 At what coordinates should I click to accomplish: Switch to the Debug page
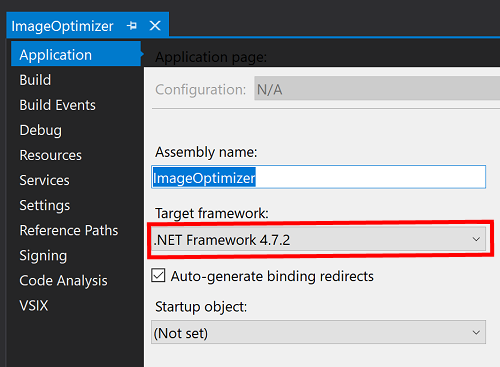click(41, 130)
